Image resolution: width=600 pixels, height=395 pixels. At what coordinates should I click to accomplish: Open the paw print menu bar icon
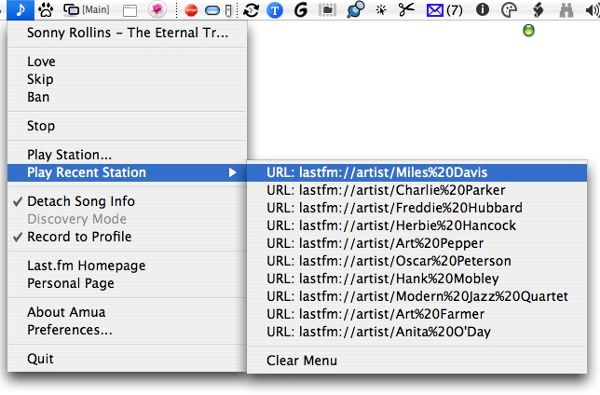tap(46, 10)
